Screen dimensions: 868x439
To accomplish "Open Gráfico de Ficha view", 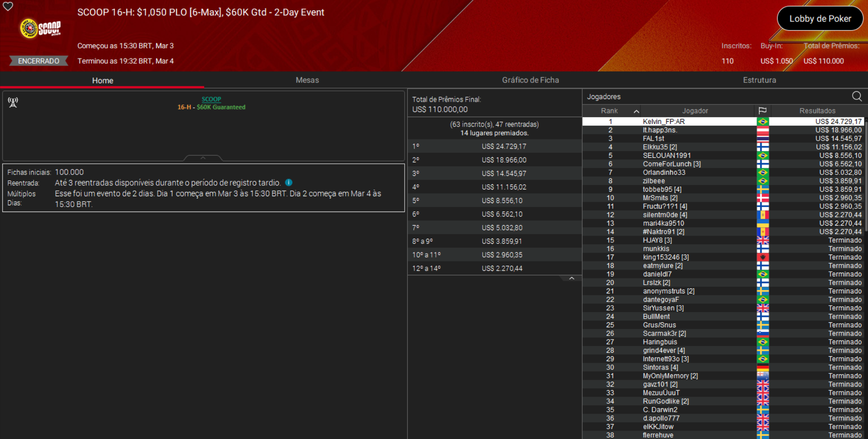I will (x=530, y=80).
